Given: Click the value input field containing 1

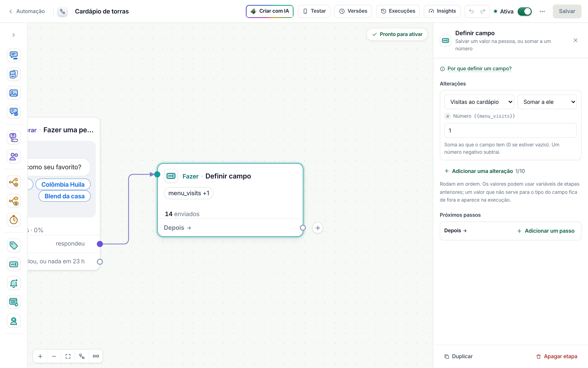Looking at the screenshot, I should coord(510,130).
